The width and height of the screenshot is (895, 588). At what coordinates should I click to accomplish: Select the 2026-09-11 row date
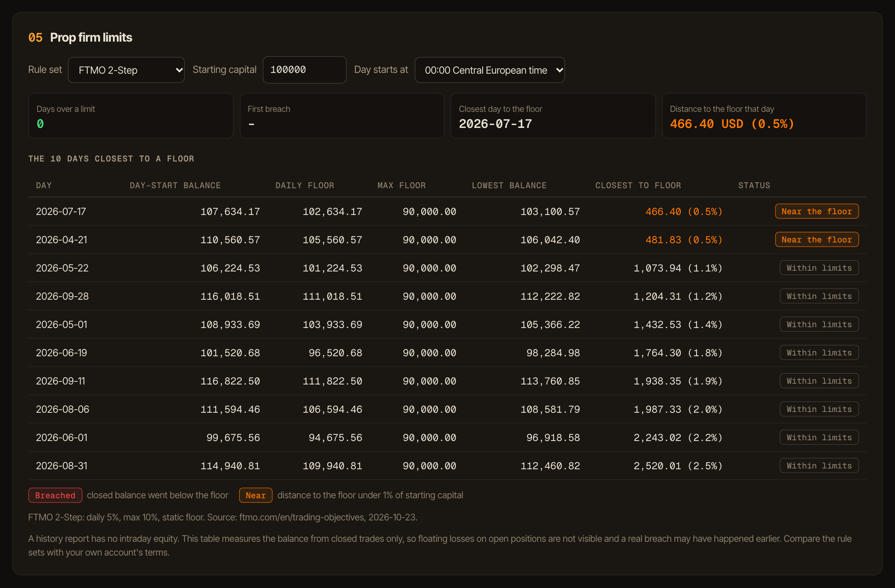coord(60,381)
